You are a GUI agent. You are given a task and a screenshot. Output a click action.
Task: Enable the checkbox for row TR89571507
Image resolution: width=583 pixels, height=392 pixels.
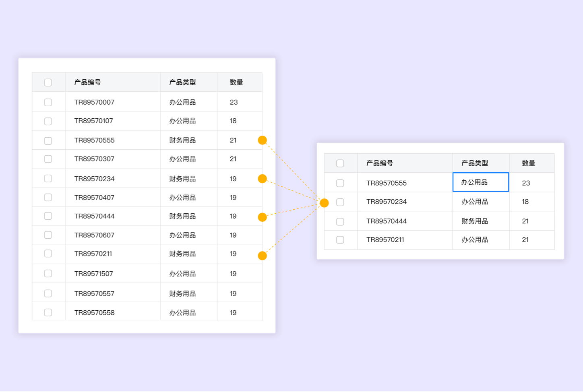(x=48, y=274)
